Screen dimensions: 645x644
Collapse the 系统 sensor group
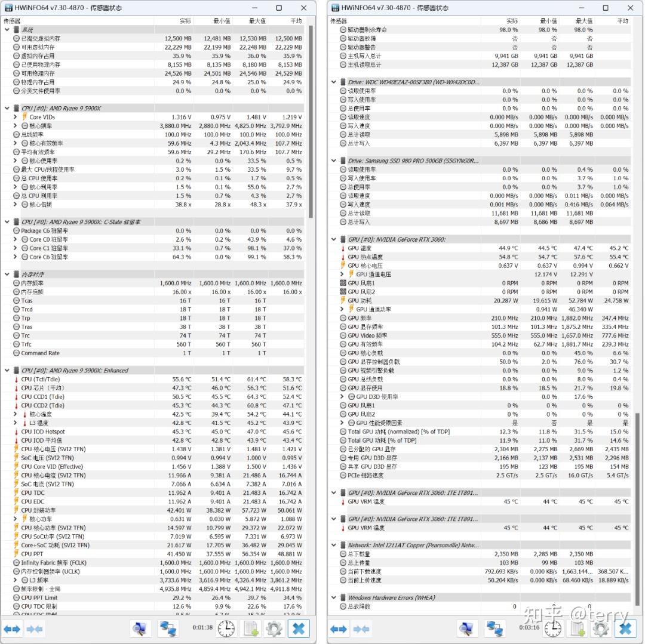pyautogui.click(x=7, y=30)
